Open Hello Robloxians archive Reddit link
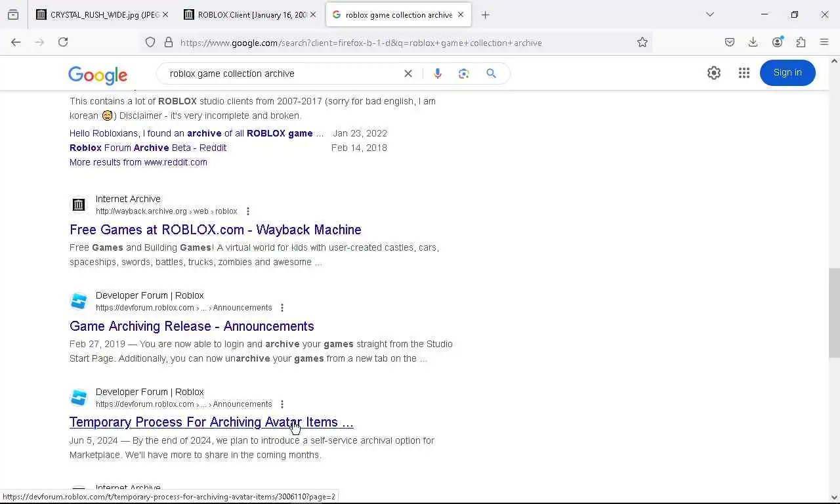 click(197, 133)
